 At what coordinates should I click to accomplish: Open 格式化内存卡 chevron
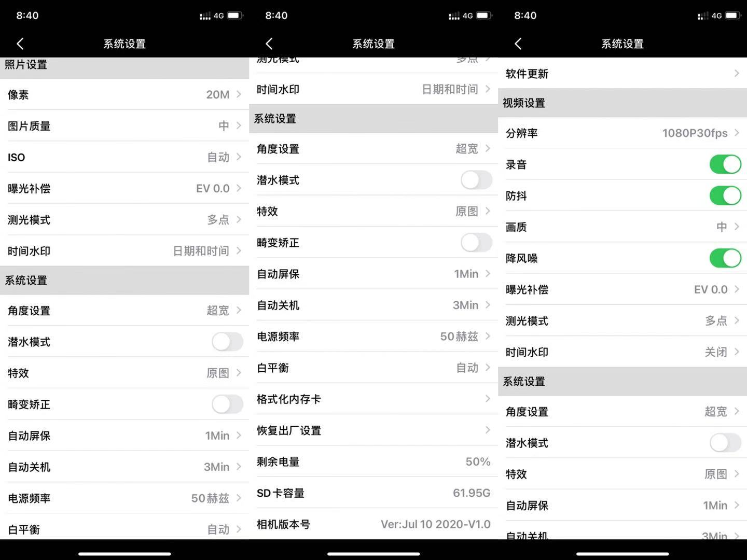(488, 399)
